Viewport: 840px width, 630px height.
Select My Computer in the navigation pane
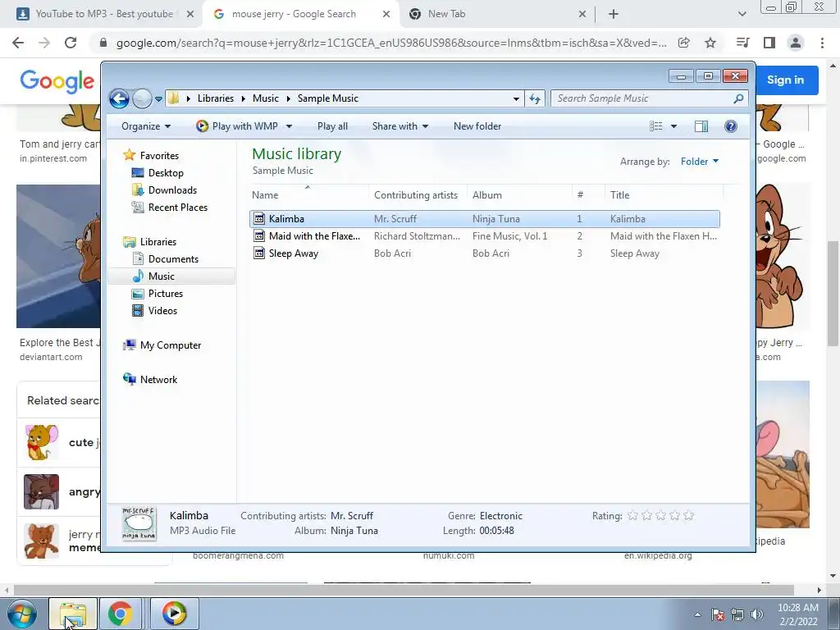171,345
